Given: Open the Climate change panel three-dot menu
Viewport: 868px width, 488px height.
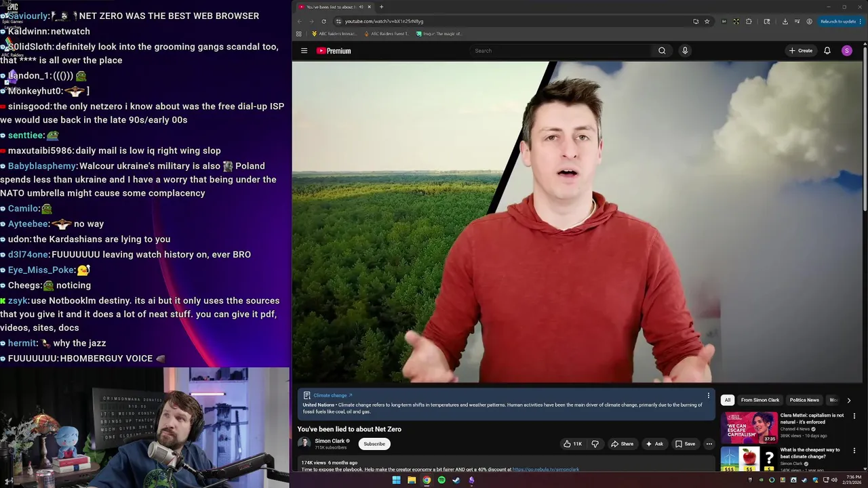Looking at the screenshot, I should pyautogui.click(x=709, y=395).
